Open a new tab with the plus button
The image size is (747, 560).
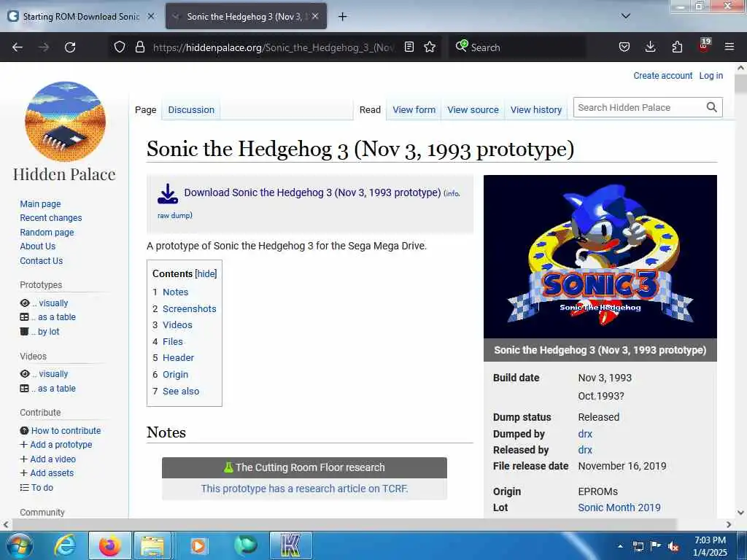pyautogui.click(x=342, y=17)
